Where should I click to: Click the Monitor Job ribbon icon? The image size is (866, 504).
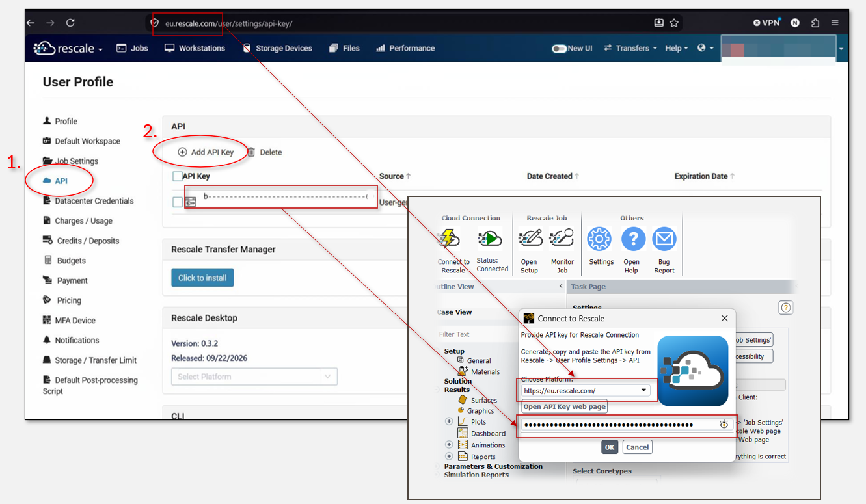point(562,239)
